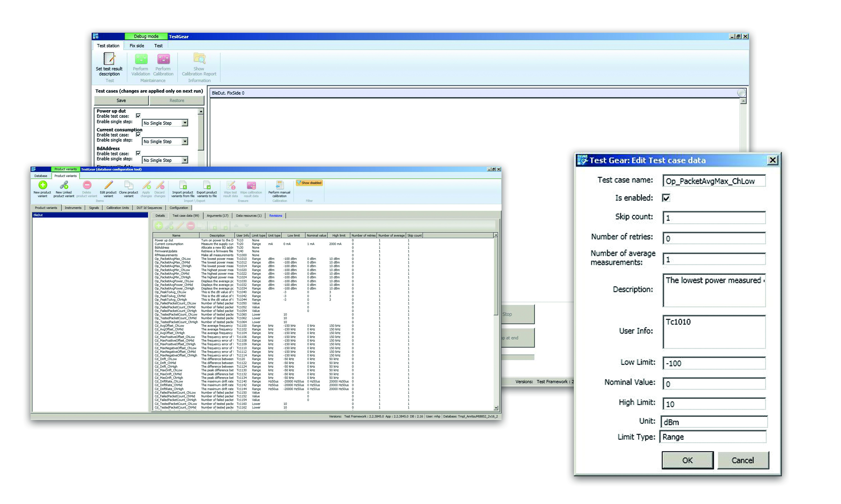This screenshot has width=841, height=504.
Task: Open the Arguments (17) tab
Action: (x=218, y=216)
